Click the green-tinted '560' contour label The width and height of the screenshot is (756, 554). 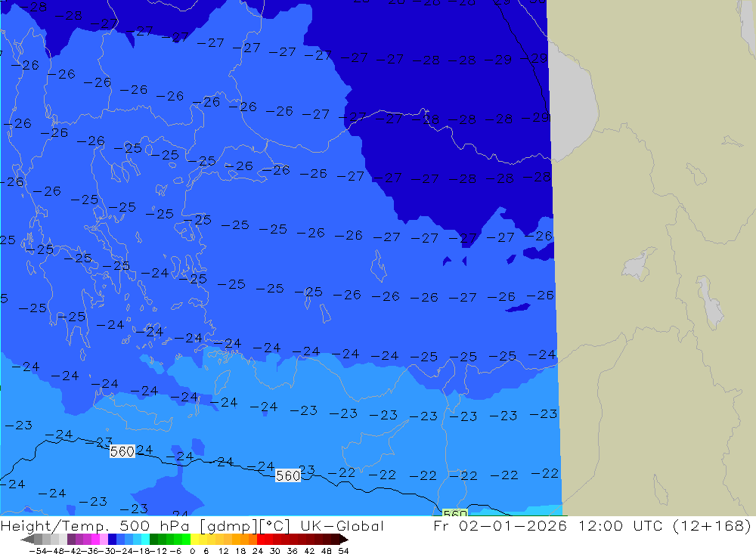pos(454,513)
